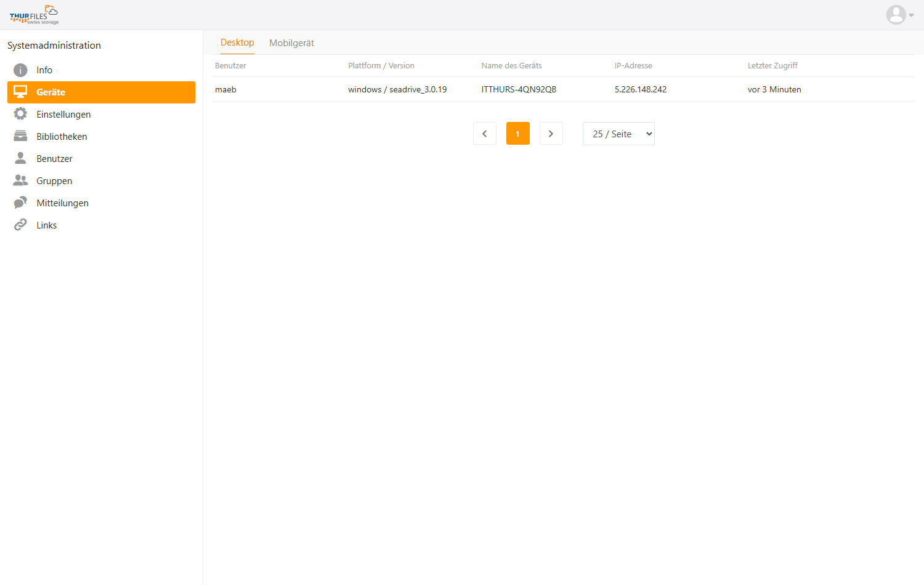This screenshot has width=924, height=585.
Task: Open the 25 / Seite dropdown
Action: (x=618, y=134)
